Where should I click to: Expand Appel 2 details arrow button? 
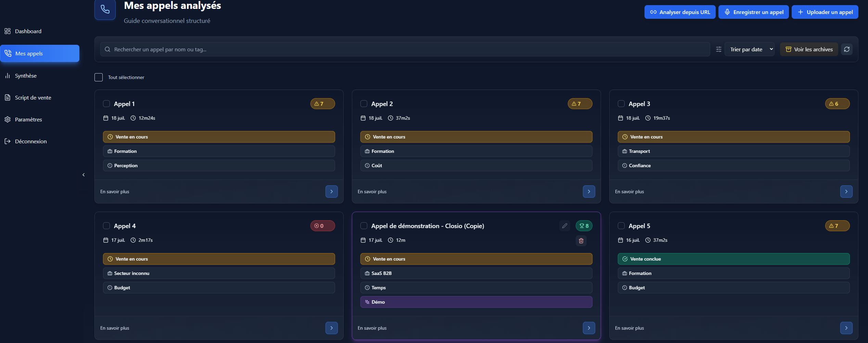click(x=589, y=192)
